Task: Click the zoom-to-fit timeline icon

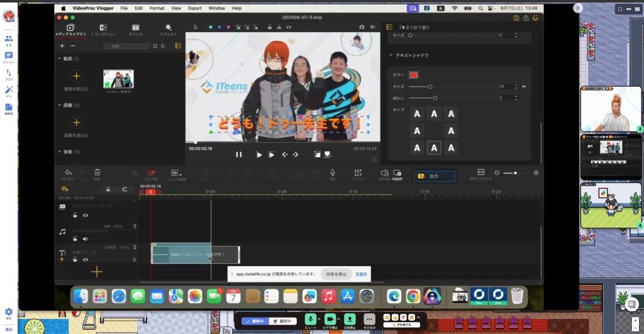Action: (480, 173)
